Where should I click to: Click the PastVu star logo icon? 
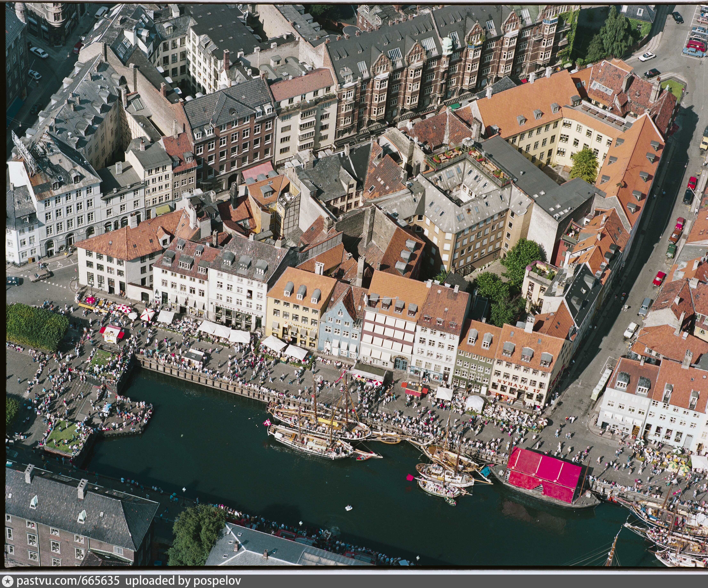(7, 581)
